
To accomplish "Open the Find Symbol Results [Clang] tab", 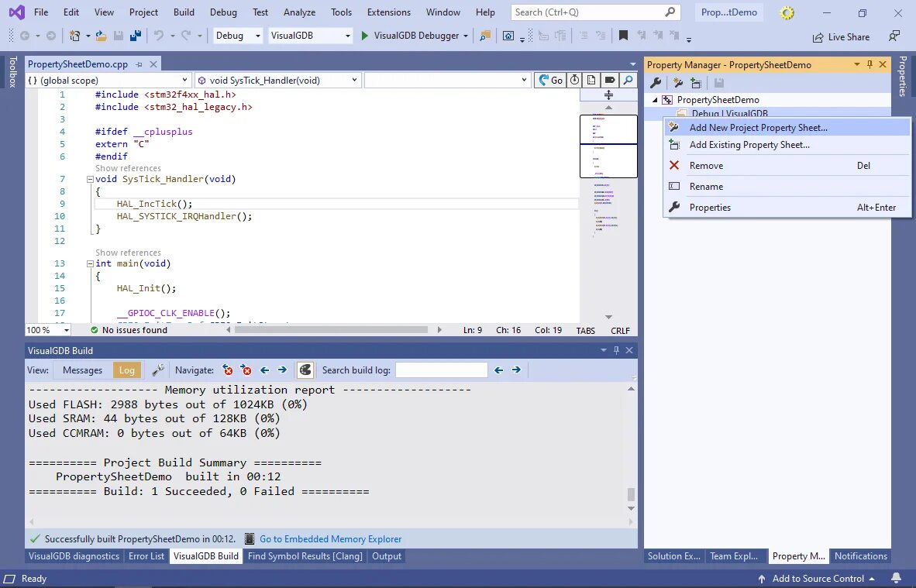I will tap(305, 556).
